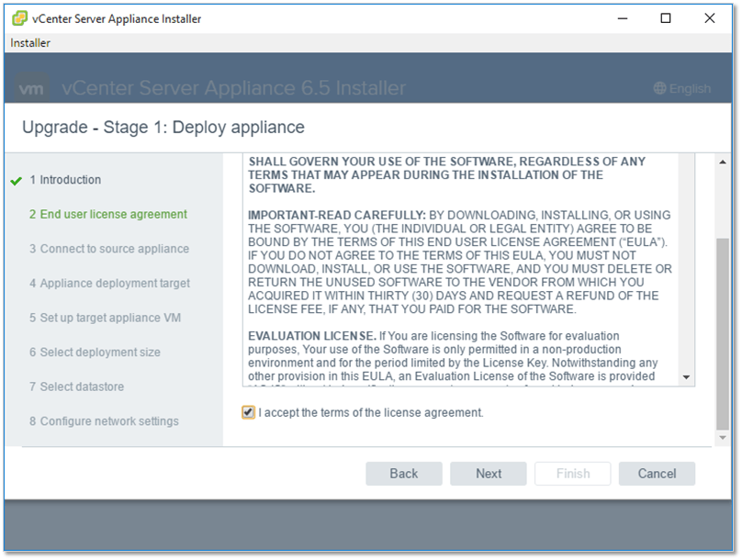Click the 'IMPORTANT-READ CAREFULLY' heading text
This screenshot has width=742, height=560.
coord(337,215)
